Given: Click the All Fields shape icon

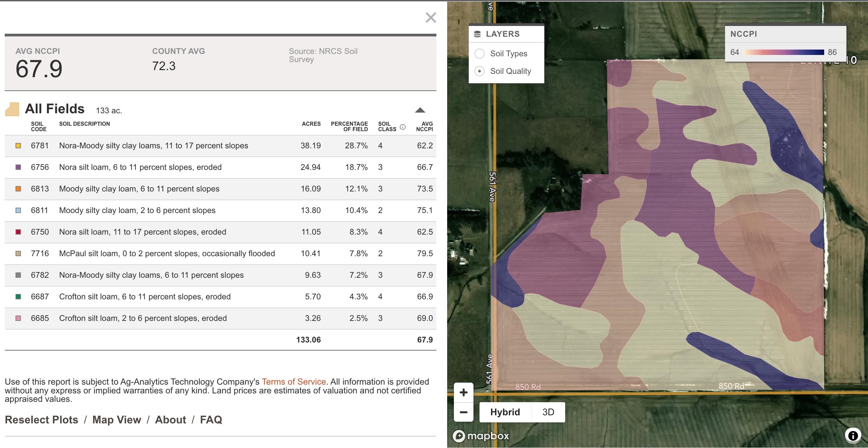Looking at the screenshot, I should point(12,109).
